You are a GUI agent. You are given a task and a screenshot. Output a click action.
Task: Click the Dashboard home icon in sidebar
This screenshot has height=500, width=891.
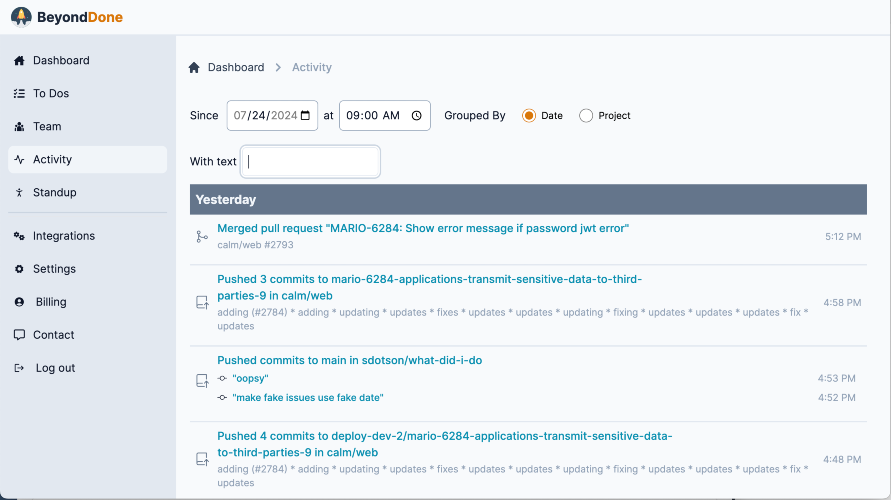click(x=19, y=61)
